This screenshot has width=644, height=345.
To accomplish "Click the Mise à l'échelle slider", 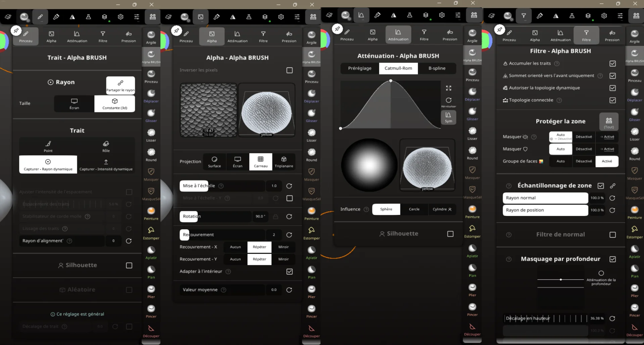I will (x=222, y=186).
